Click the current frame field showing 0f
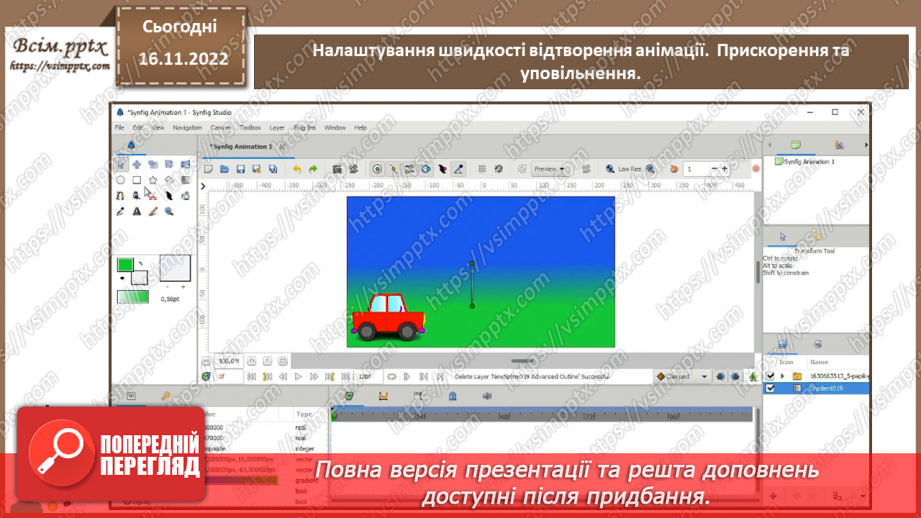921x518 pixels. (x=228, y=376)
